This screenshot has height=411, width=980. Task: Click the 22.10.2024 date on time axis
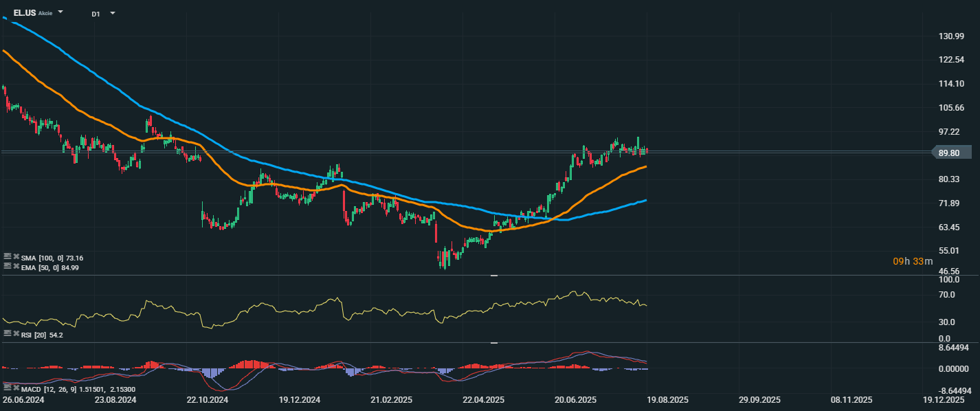[208, 399]
